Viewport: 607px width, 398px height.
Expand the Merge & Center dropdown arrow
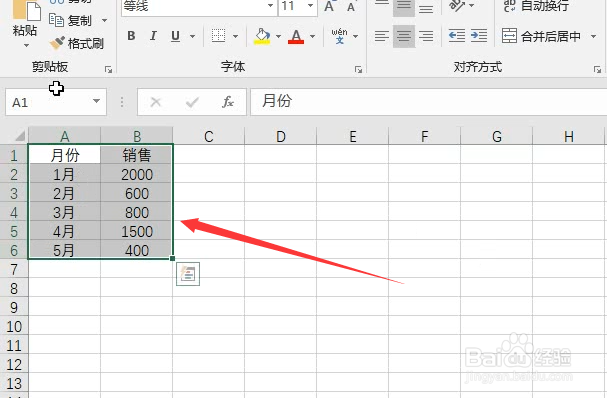tap(593, 36)
